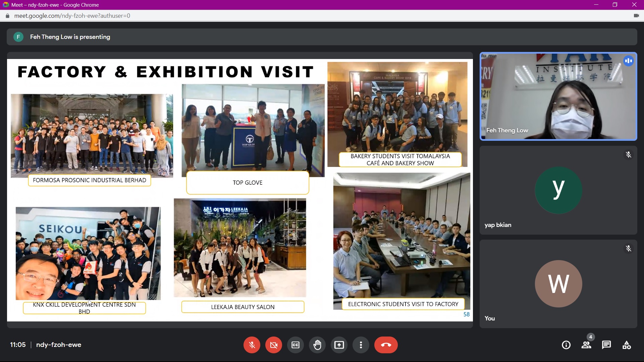
Task: Turn on the camera in call controls
Action: pyautogui.click(x=274, y=345)
